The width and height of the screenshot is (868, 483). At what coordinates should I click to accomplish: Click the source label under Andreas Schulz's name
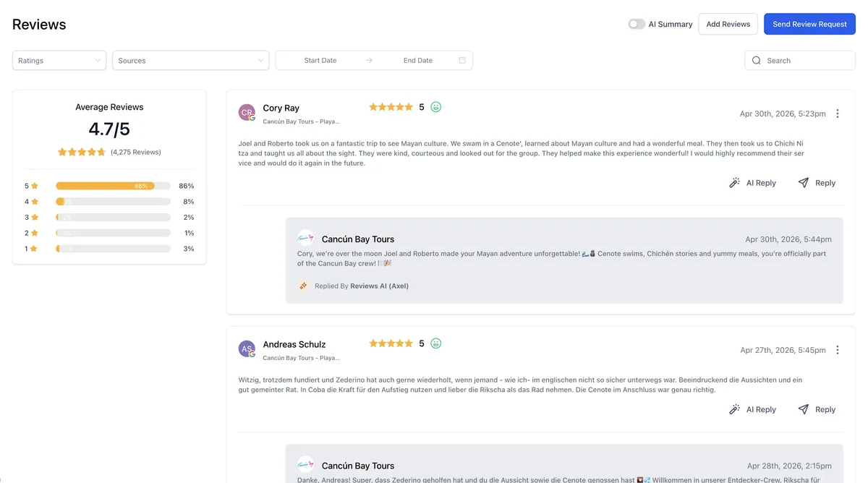[301, 358]
